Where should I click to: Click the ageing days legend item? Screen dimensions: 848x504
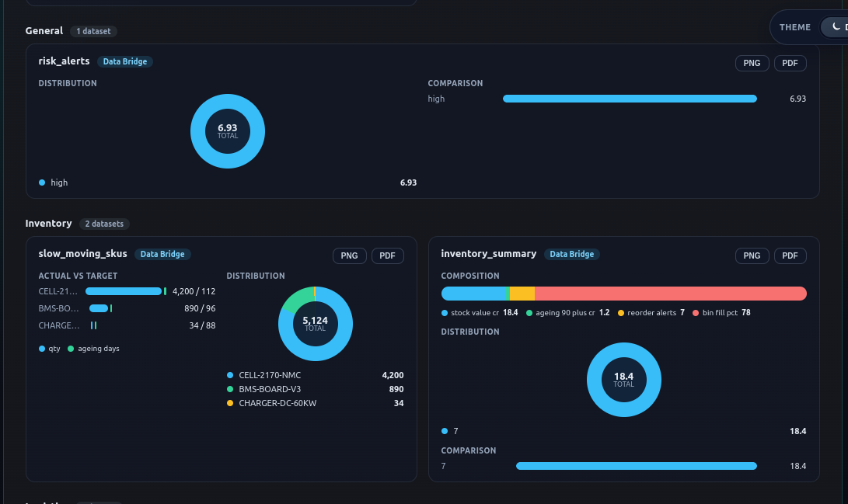click(93, 349)
